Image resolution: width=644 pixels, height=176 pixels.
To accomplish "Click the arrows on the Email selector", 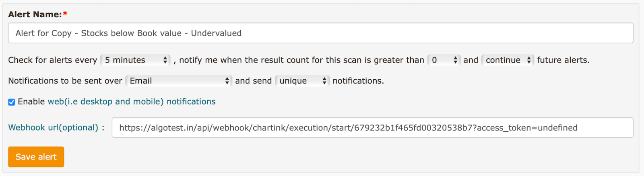I will (227, 81).
